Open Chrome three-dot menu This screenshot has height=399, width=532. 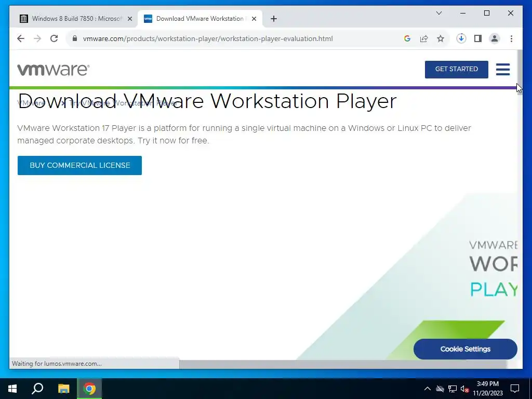coord(511,38)
